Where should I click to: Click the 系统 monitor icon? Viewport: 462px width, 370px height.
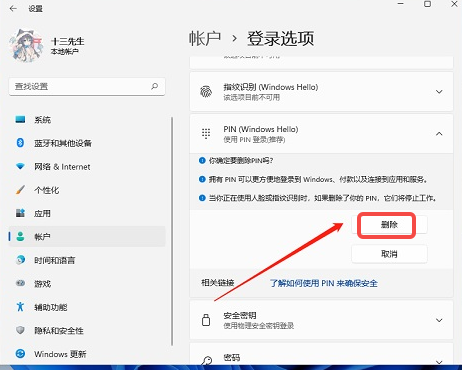(x=20, y=119)
